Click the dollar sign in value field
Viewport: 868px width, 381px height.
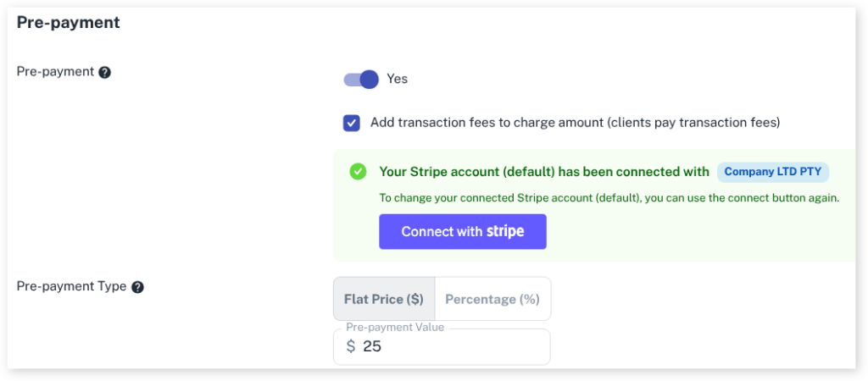(x=351, y=346)
